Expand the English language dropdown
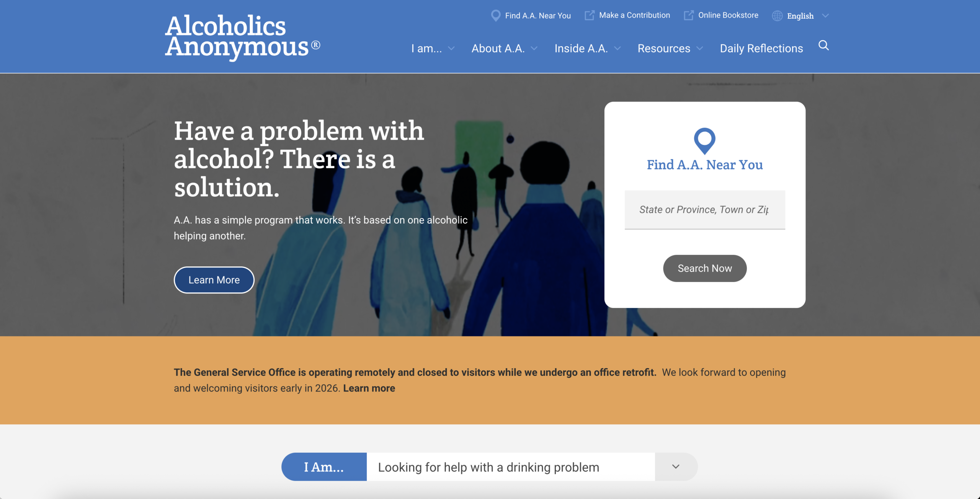980x499 pixels. (825, 16)
